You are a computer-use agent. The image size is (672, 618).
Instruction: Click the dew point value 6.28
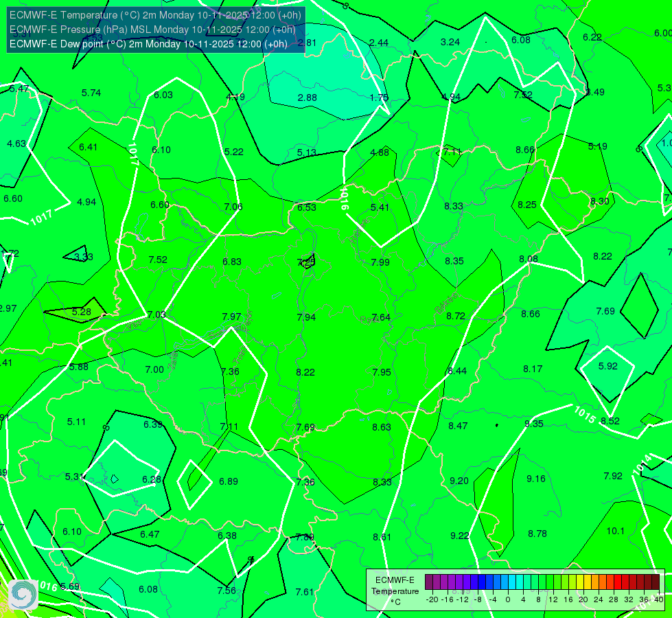tap(152, 479)
